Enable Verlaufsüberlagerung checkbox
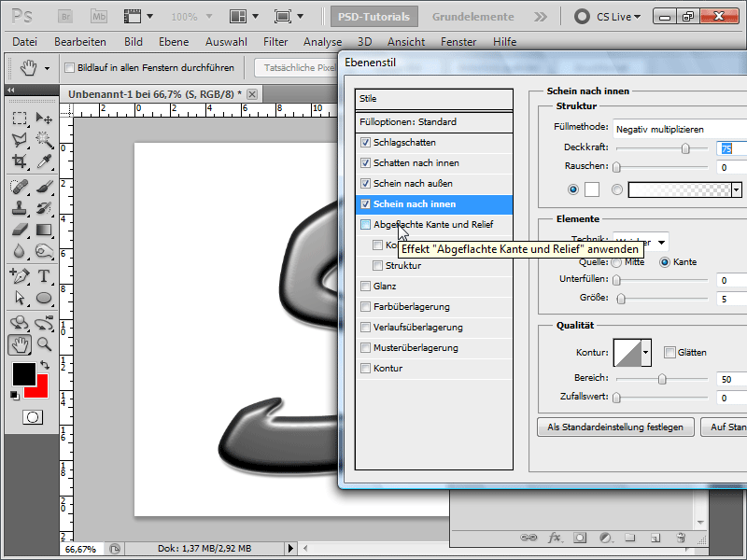Image resolution: width=747 pixels, height=560 pixels. [x=365, y=328]
